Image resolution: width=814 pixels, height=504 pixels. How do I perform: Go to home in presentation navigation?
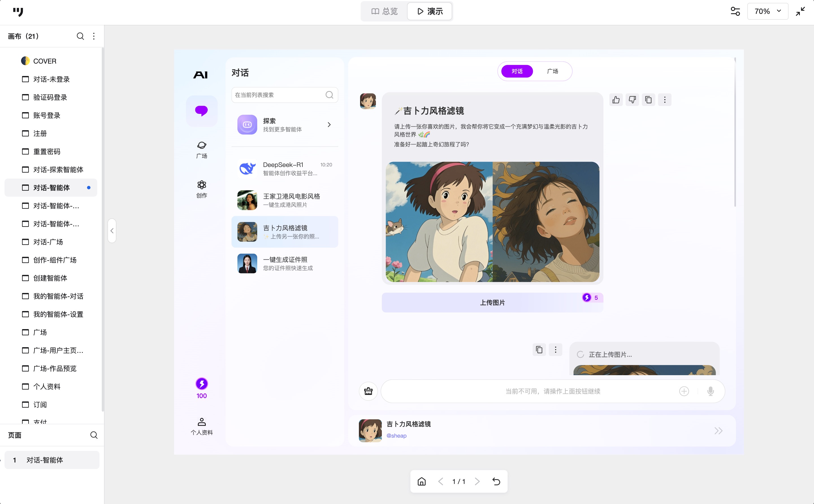[x=421, y=481]
